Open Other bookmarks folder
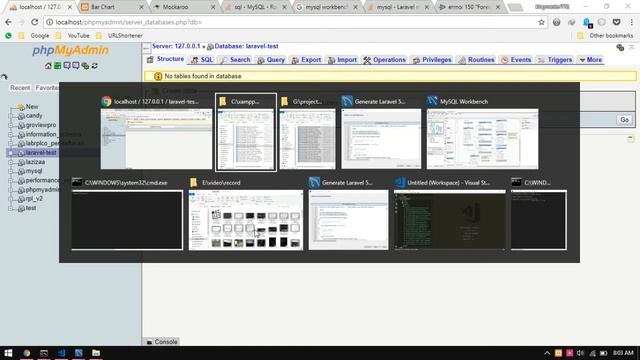The width and height of the screenshot is (640, 360). click(x=606, y=36)
